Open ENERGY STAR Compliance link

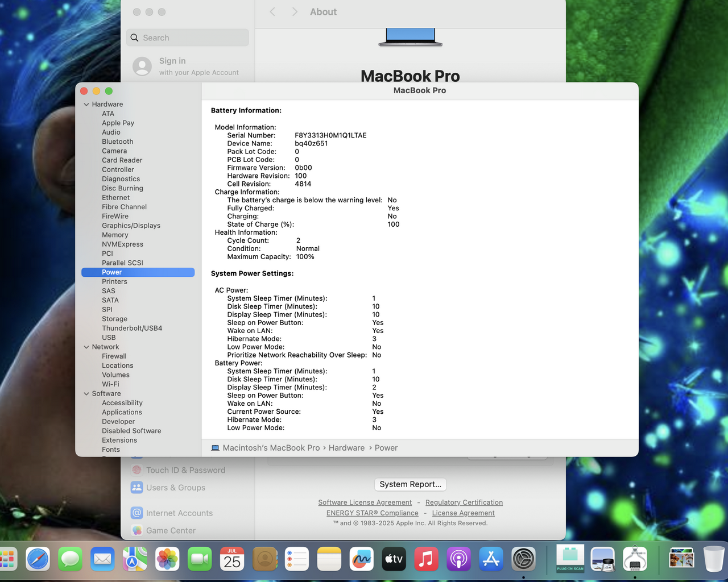[x=373, y=513]
